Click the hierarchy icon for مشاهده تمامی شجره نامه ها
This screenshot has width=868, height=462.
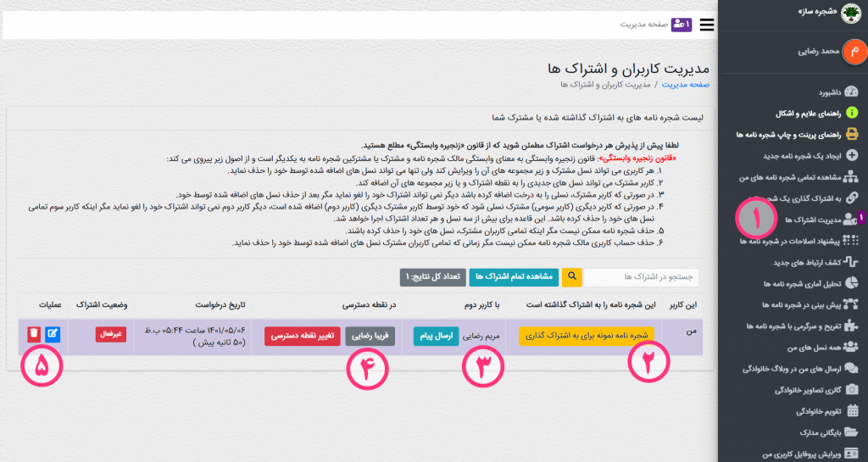851,177
